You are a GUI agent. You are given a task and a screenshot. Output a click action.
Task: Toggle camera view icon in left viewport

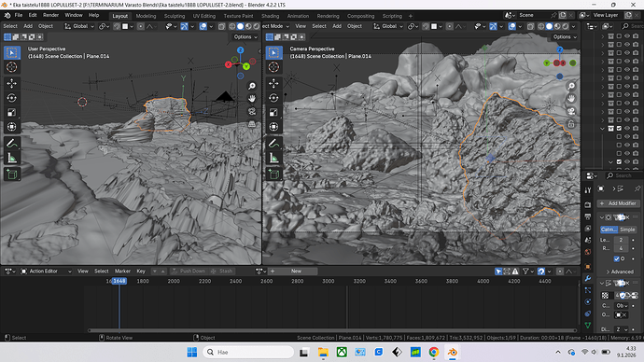pyautogui.click(x=252, y=111)
